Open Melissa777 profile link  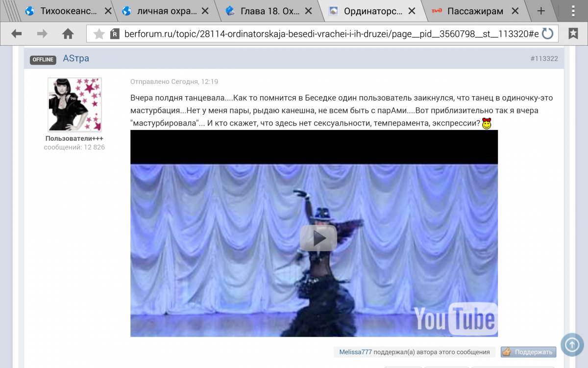tap(356, 352)
